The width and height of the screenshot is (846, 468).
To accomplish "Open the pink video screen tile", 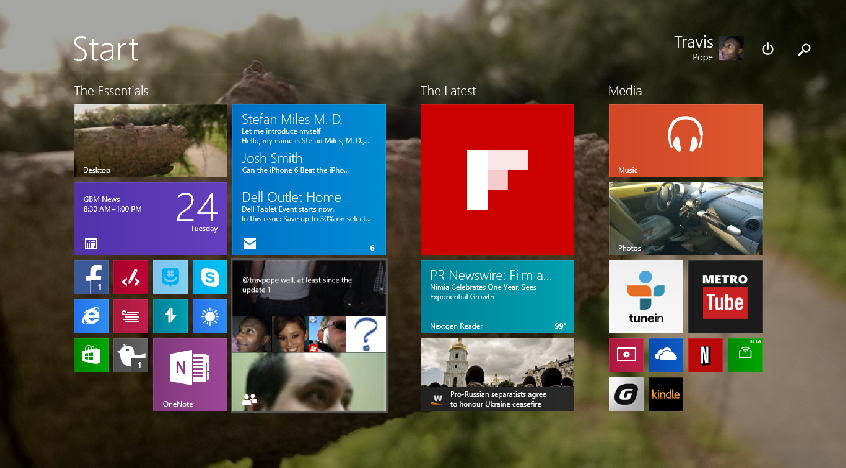I will click(x=626, y=355).
